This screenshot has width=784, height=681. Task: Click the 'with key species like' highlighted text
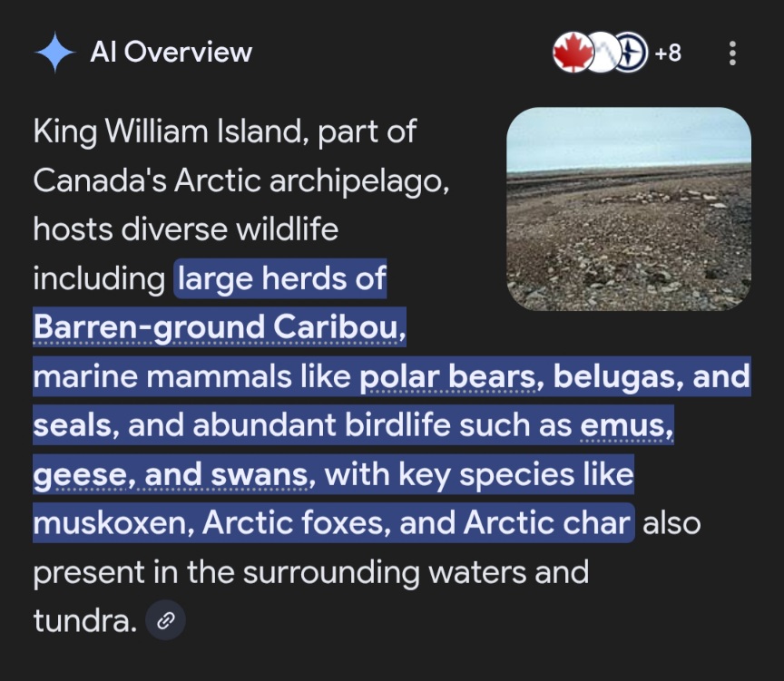[x=478, y=474]
